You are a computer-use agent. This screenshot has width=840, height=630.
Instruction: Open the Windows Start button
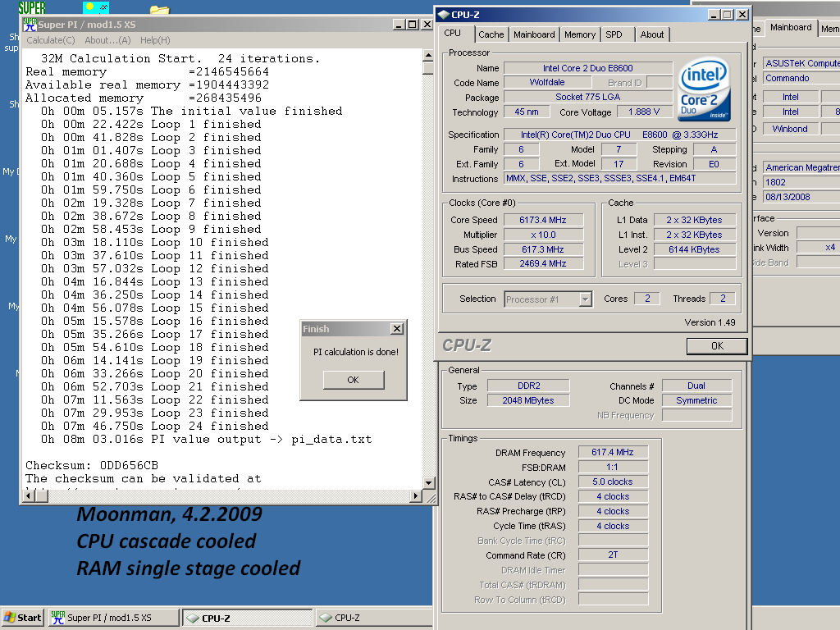tap(22, 618)
